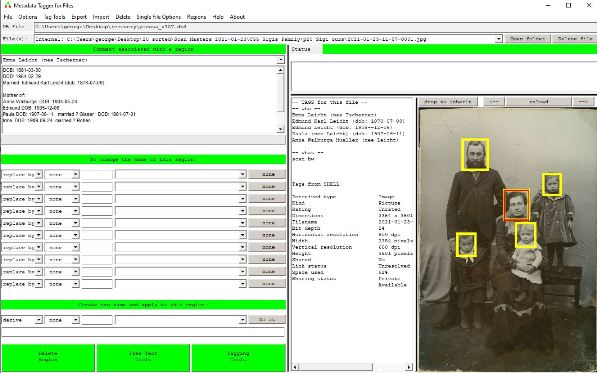Click the empty Status message box

click(444, 76)
